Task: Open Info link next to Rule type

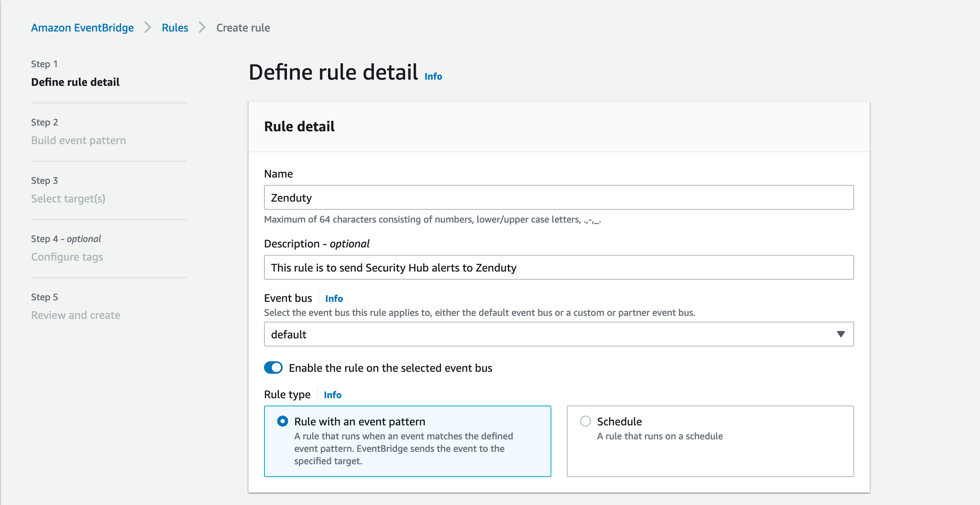Action: pyautogui.click(x=332, y=395)
